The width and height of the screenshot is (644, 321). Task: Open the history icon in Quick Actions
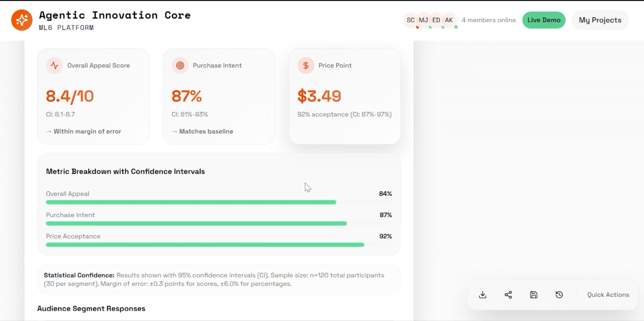pyautogui.click(x=559, y=295)
